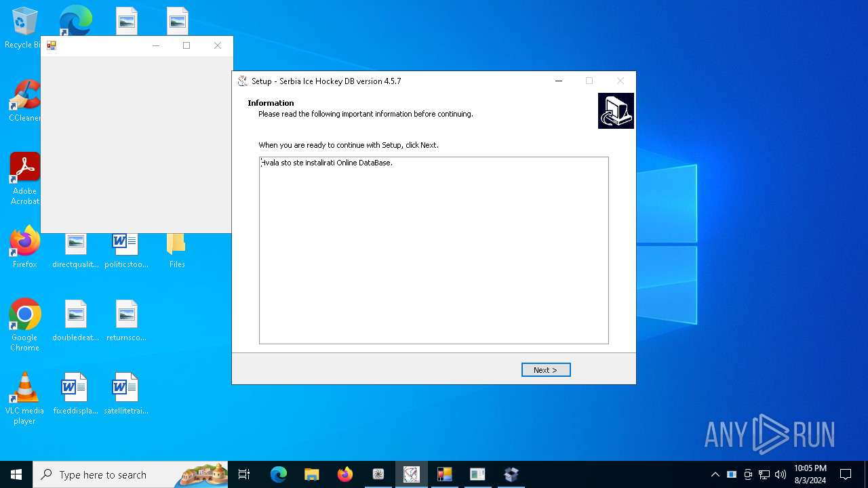868x488 pixels.
Task: Select the returnsco... image file
Action: 126,321
